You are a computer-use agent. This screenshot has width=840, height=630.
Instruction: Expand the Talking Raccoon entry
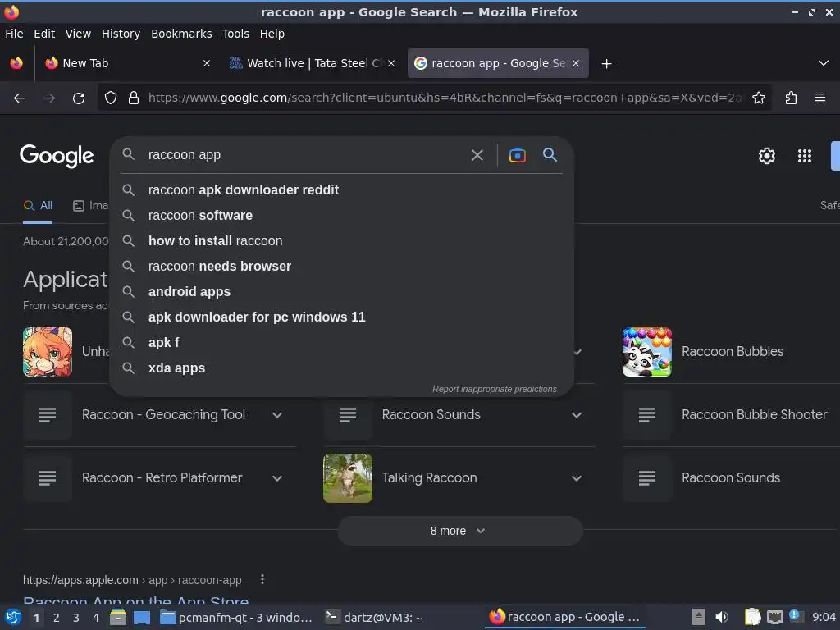577,478
